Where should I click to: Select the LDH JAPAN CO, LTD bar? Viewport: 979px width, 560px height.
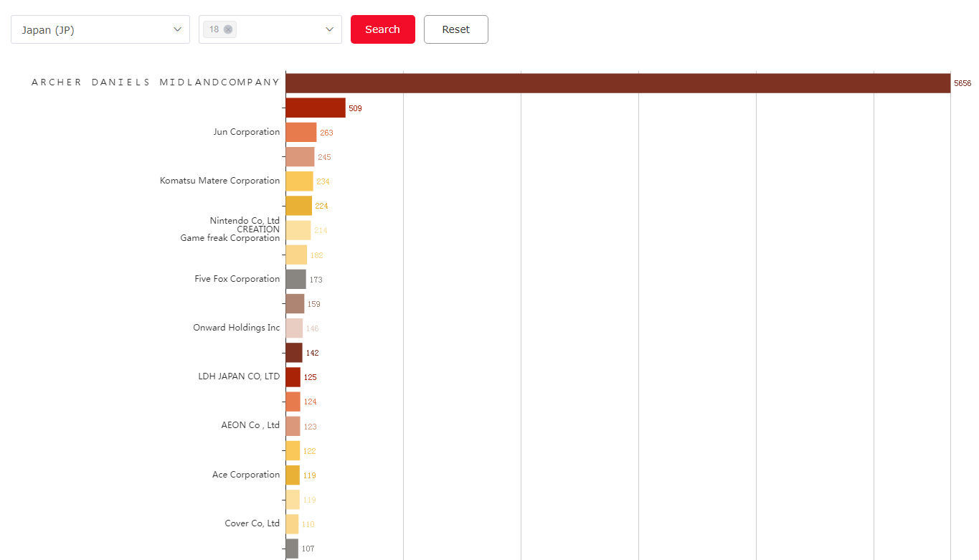coord(293,377)
